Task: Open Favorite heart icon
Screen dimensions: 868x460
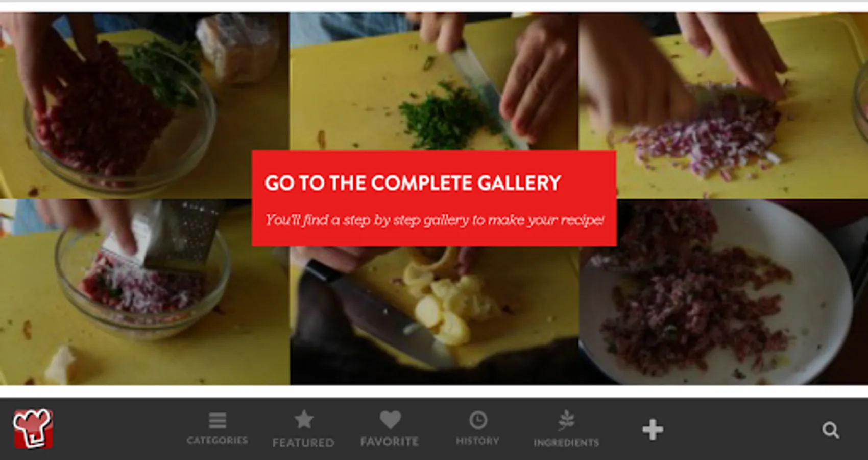Action: 390,420
